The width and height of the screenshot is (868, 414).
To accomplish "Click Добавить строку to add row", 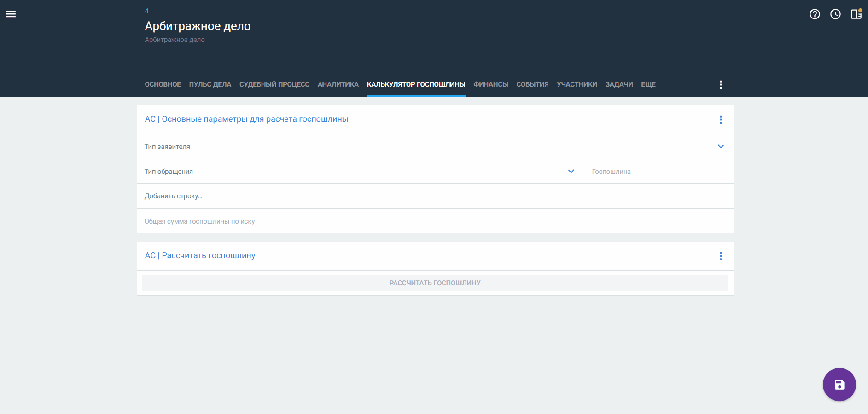I will pos(174,196).
